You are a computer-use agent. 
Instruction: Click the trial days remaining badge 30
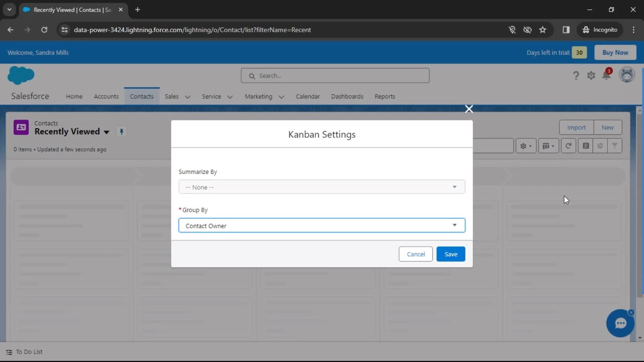[579, 53]
